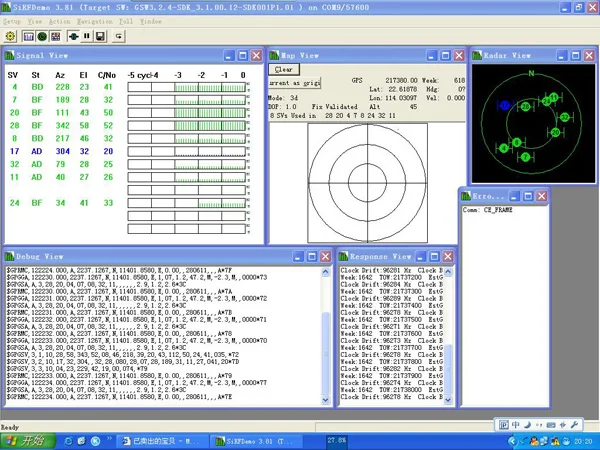Click the connect/disconnect data source icon
The width and height of the screenshot is (600, 450).
pyautogui.click(x=73, y=36)
